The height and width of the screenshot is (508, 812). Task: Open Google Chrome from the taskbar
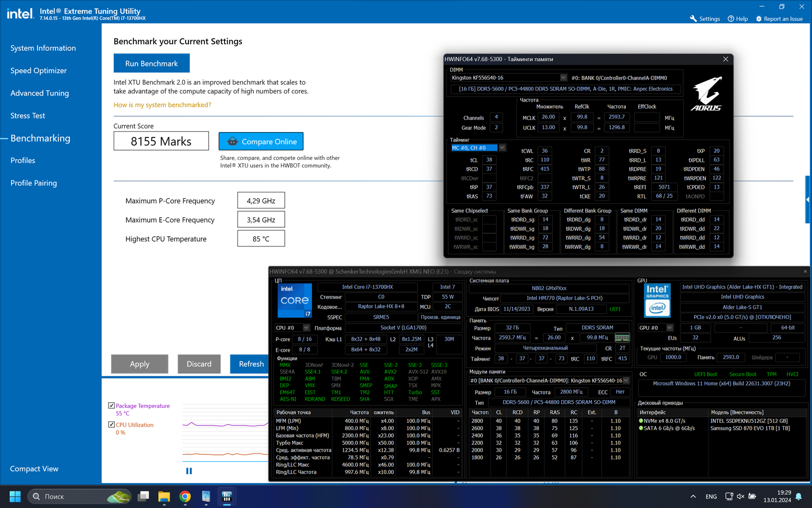pos(185,496)
